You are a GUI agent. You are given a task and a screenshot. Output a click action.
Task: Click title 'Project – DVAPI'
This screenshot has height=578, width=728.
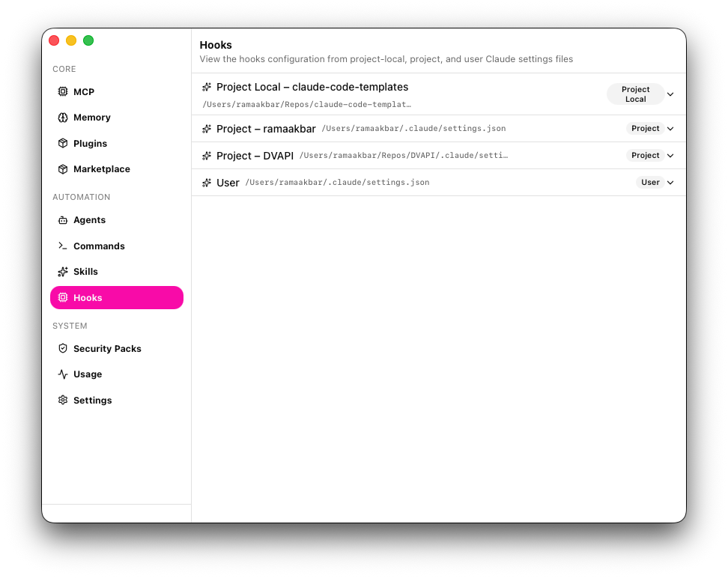pos(255,156)
